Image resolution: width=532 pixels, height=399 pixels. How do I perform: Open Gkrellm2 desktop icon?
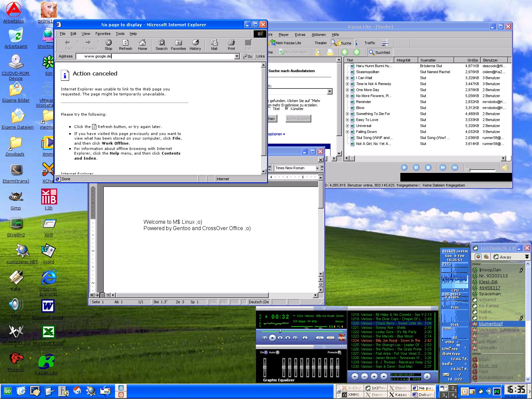(x=16, y=227)
